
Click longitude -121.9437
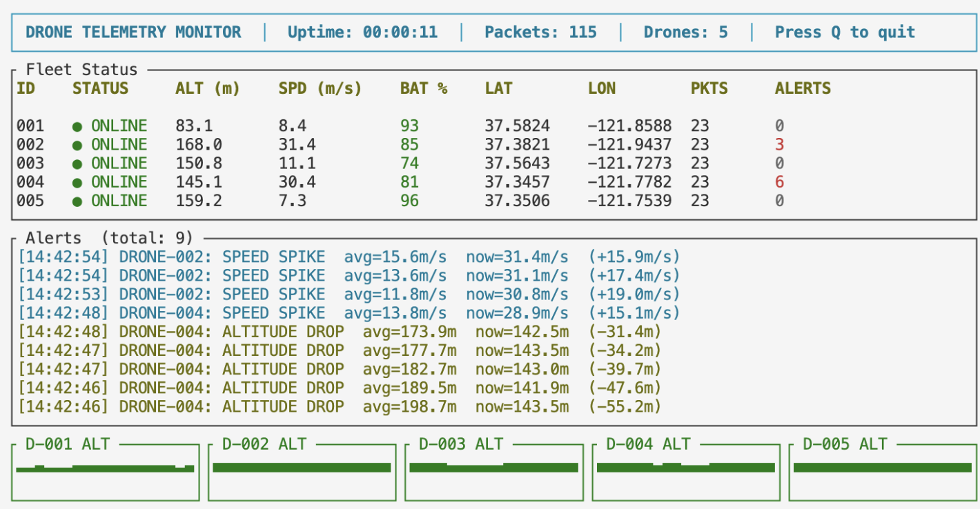[629, 145]
